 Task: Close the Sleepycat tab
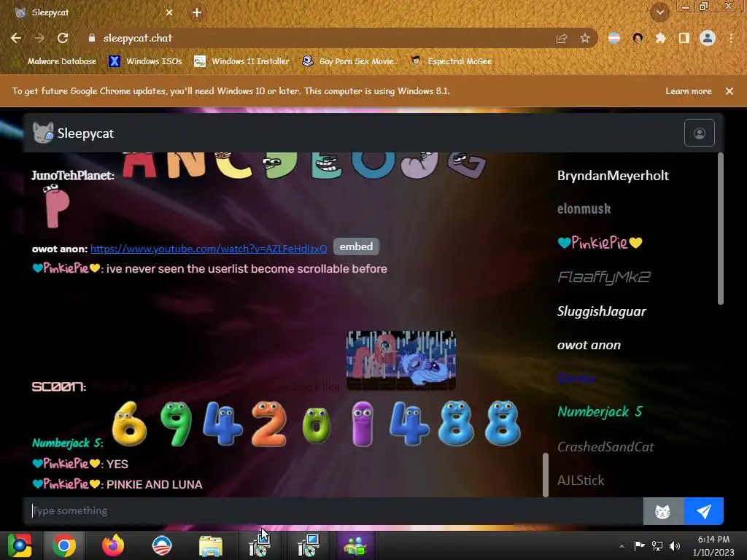169,13
